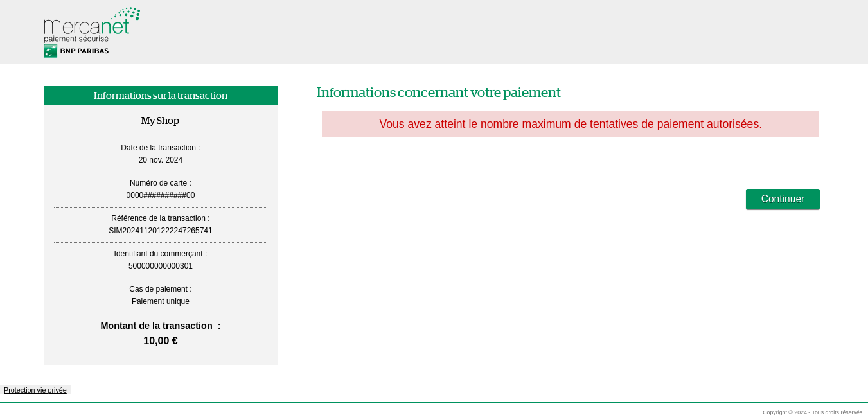Viewport: 868px width, 415px height.
Task: Click the 'Cas de paiement' label
Action: coord(160,289)
